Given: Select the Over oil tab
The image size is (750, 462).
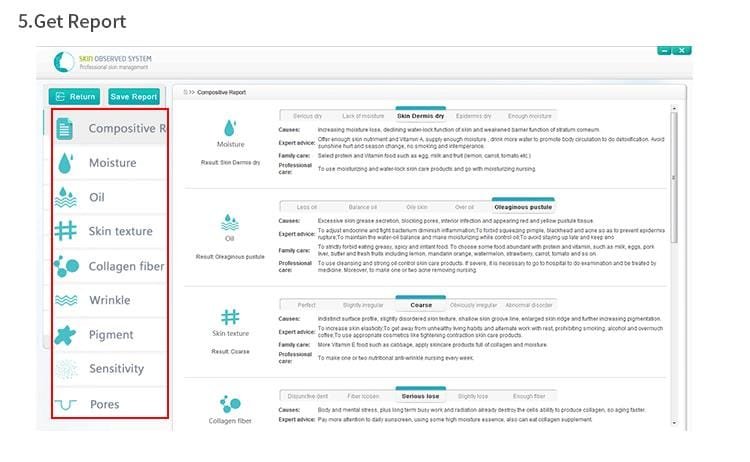Looking at the screenshot, I should click(x=464, y=207).
